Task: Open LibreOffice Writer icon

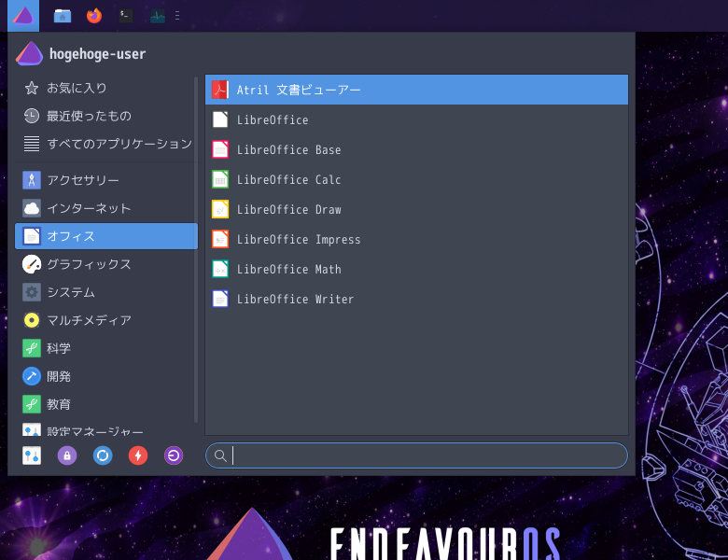Action: pos(220,299)
